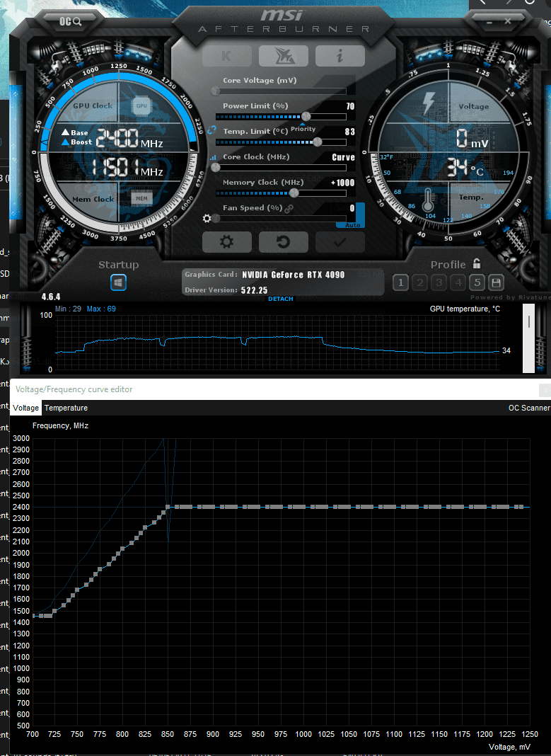Toggle the profile lock icon
Image resolution: width=551 pixels, height=756 pixels.
(477, 263)
